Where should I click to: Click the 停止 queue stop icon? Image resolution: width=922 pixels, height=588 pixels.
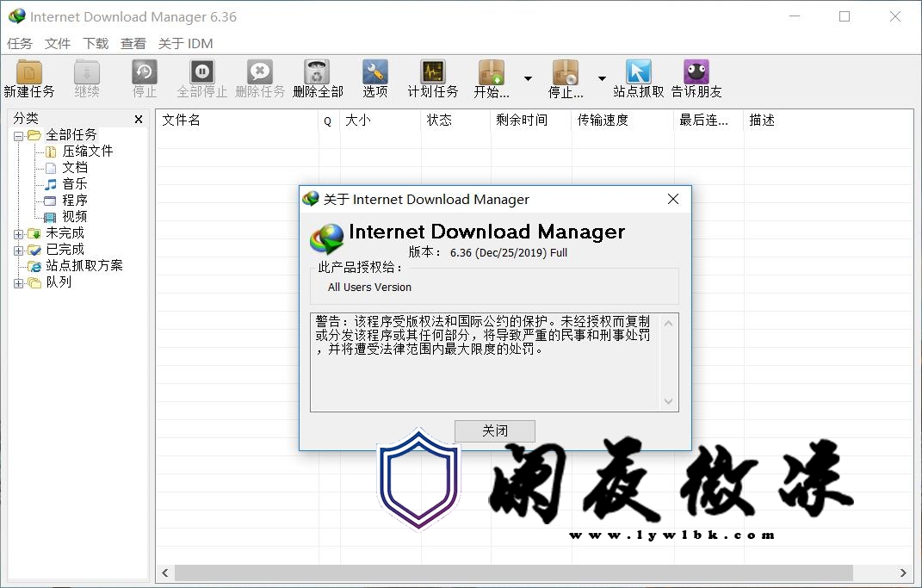point(566,72)
